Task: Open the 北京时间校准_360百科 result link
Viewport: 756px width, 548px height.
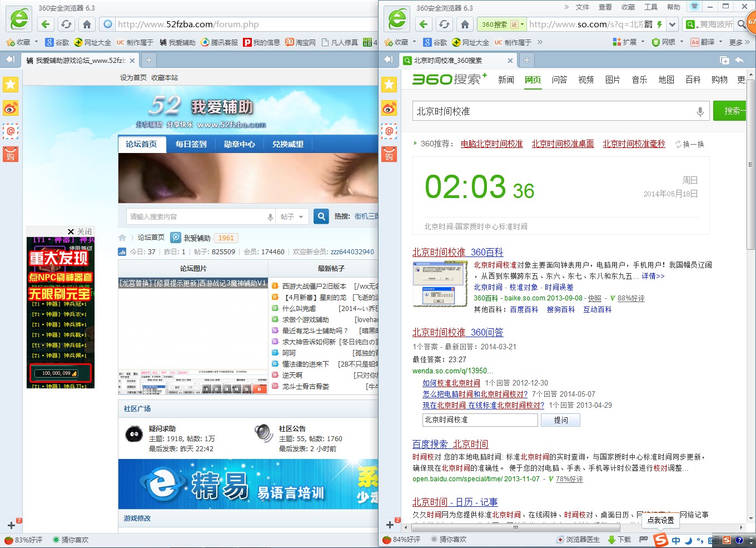Action: coord(457,252)
